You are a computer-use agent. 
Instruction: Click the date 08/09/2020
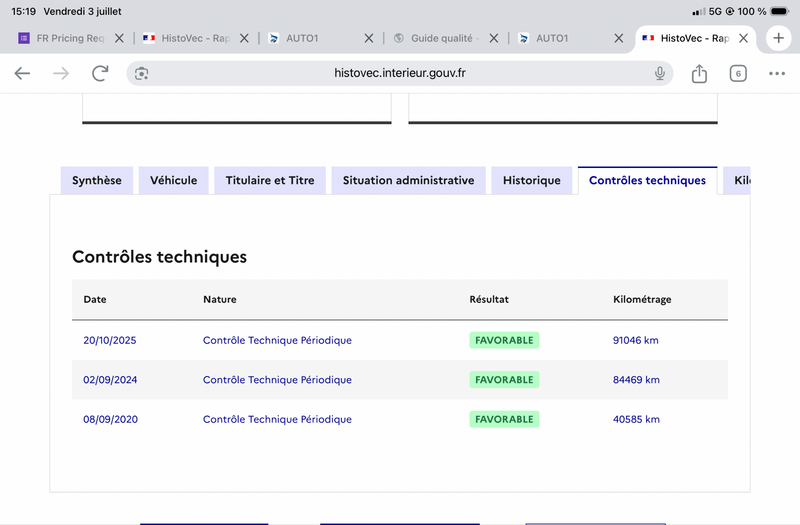click(110, 419)
